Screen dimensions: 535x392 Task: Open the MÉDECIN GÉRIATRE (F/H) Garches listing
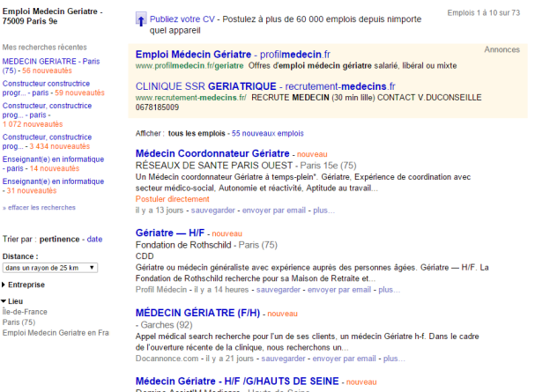click(198, 312)
